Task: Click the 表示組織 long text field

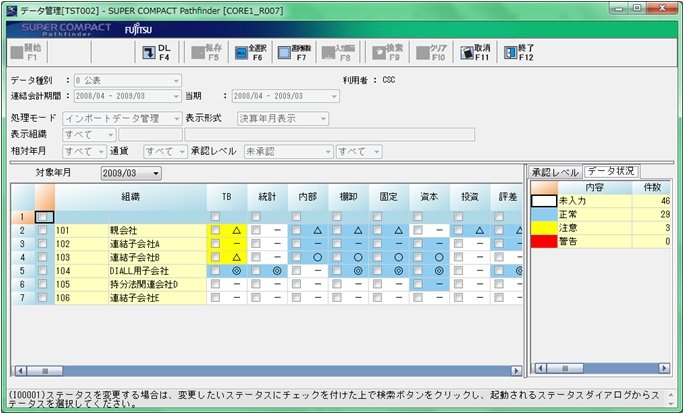Action: [330, 135]
